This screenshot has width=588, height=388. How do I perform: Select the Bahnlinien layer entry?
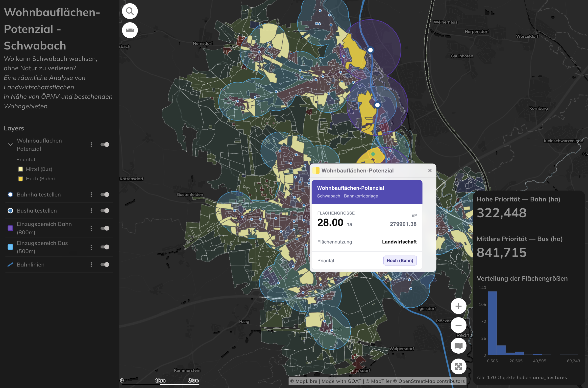tap(30, 265)
